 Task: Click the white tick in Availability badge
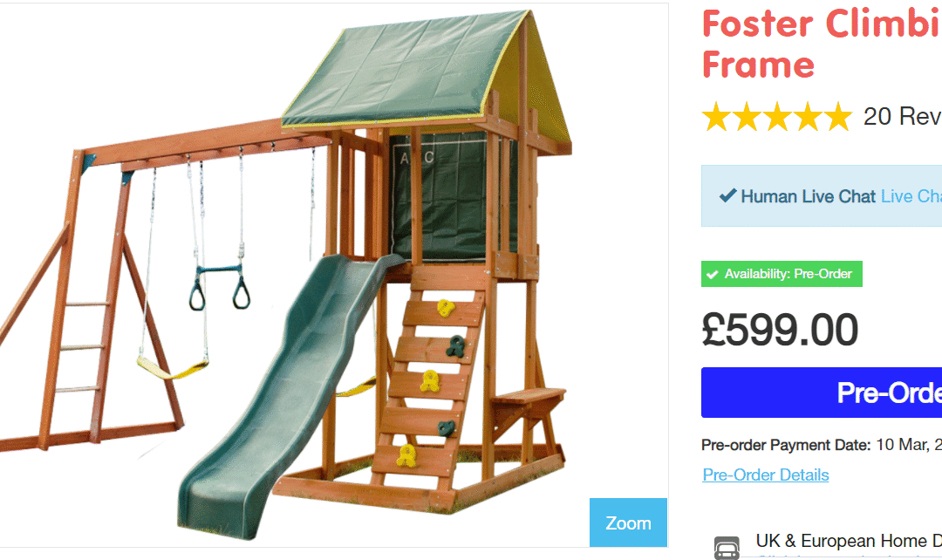[713, 275]
